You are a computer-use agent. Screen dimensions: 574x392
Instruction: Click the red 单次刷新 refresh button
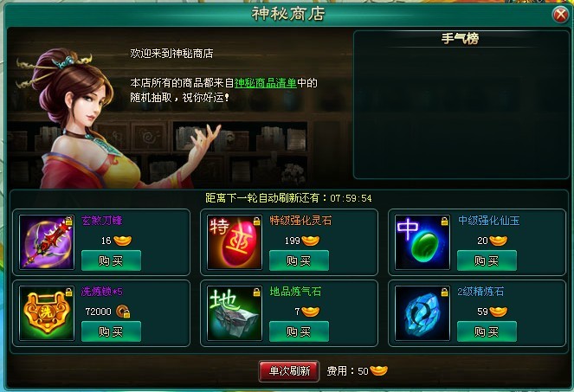pyautogui.click(x=289, y=371)
